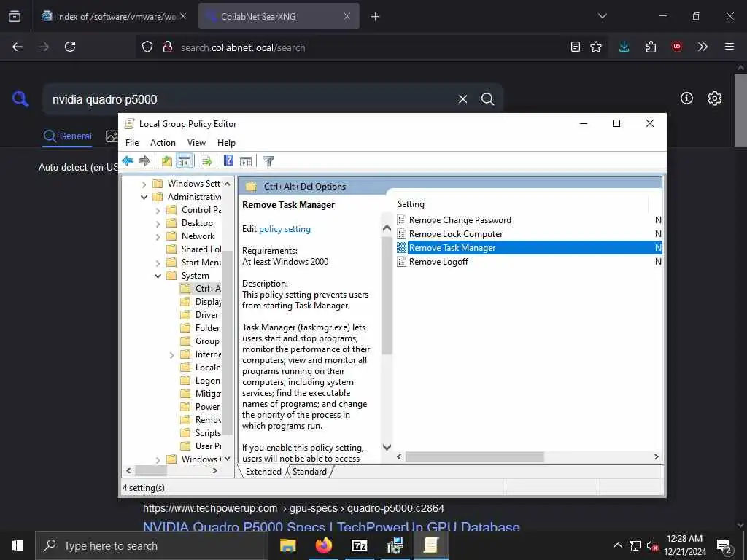Expand the Windows Settings tree node
The width and height of the screenshot is (747, 560).
pyautogui.click(x=144, y=184)
